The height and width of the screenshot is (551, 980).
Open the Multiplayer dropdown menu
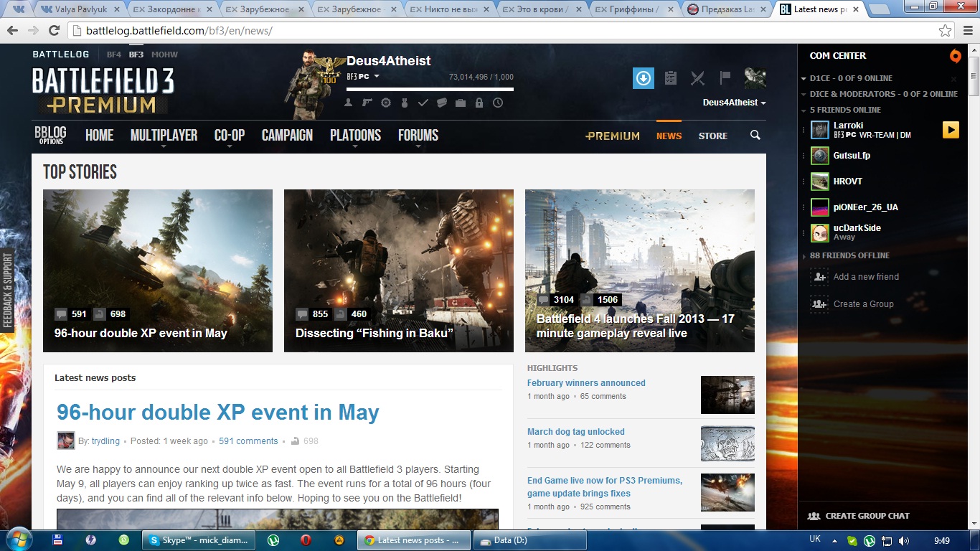pos(164,136)
